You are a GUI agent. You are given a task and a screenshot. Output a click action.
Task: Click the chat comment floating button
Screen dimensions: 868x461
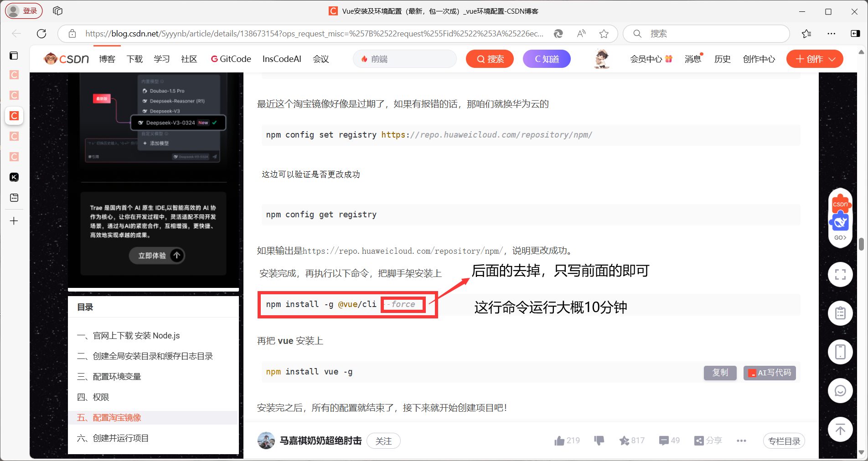840,390
